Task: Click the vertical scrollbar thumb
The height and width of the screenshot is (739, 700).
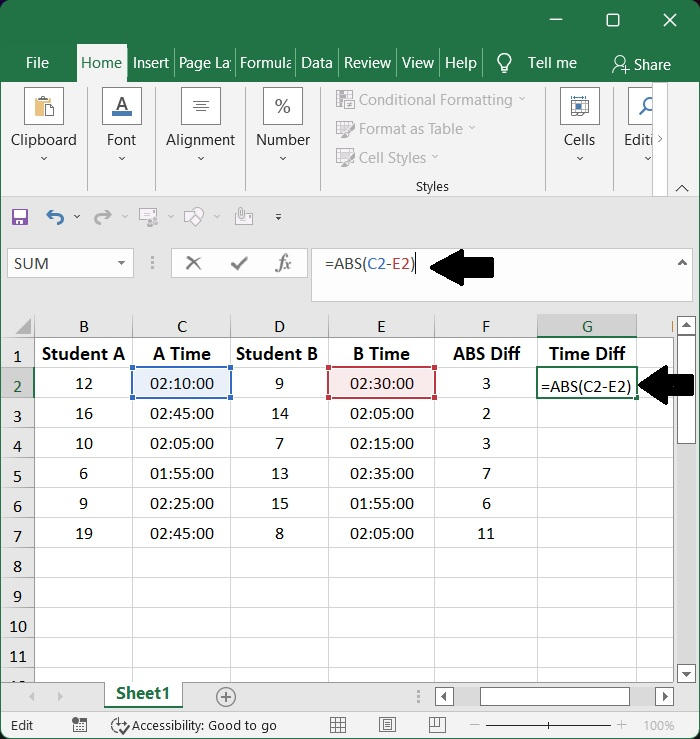Action: click(x=686, y=389)
